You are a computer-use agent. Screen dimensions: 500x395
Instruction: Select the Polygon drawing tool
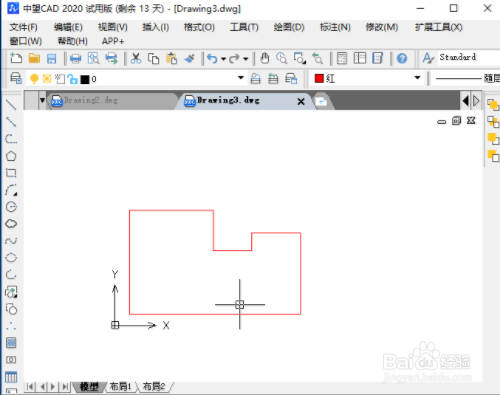point(11,156)
